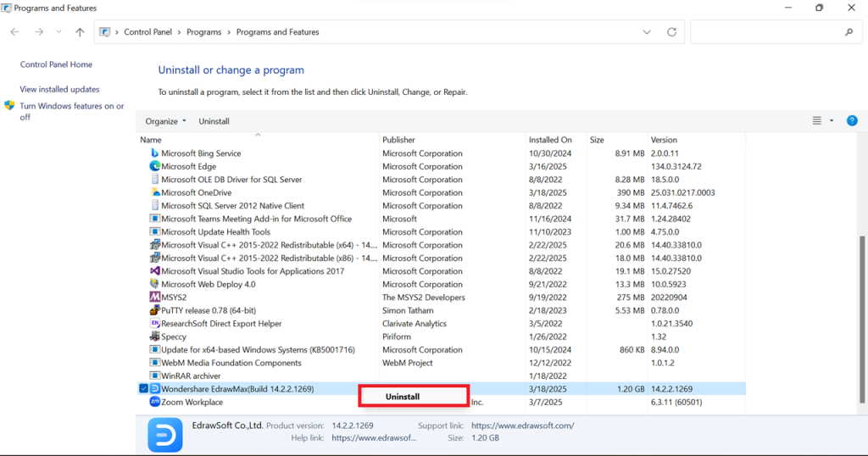This screenshot has height=456, width=868.
Task: Click Uninstall in the toolbar
Action: (214, 121)
